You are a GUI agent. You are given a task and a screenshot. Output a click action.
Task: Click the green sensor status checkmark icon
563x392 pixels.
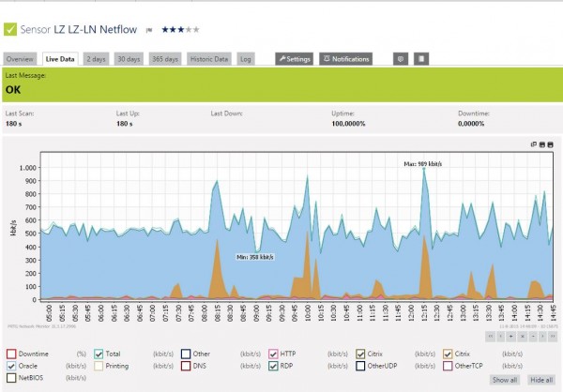[12, 29]
